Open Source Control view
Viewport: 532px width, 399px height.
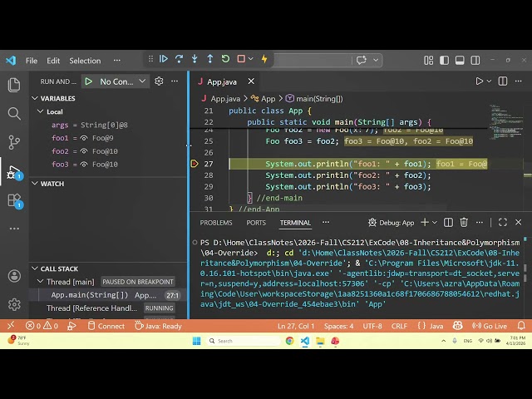tap(14, 142)
